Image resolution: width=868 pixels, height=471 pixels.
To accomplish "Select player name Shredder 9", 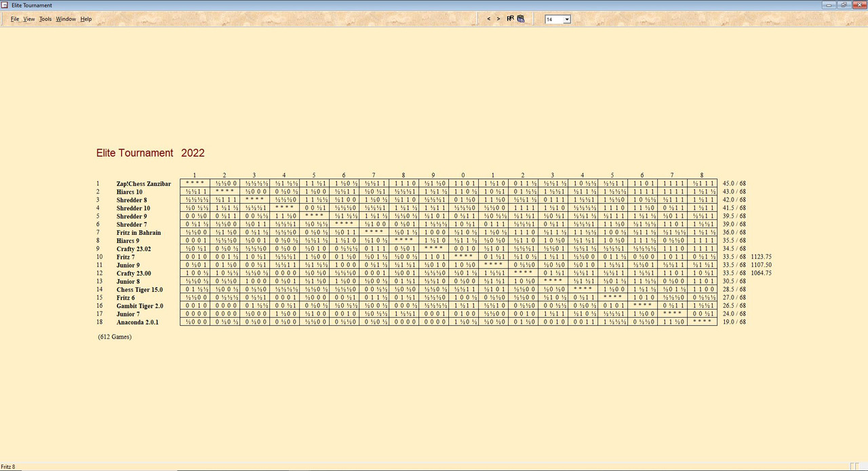I will point(132,216).
